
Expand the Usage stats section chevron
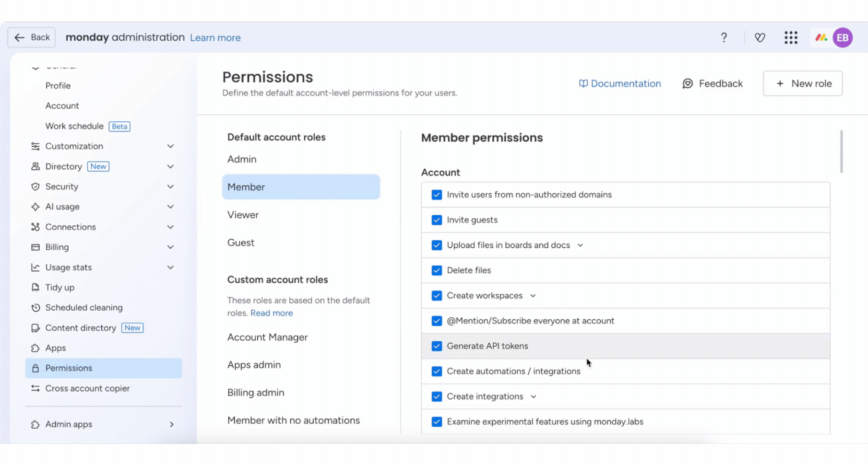[170, 267]
